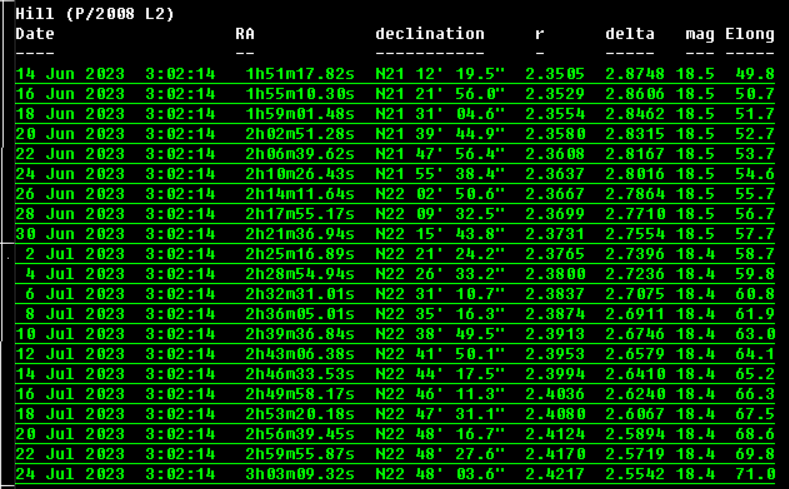Click the comet title Hill (P/2008 L2)

tap(95, 14)
